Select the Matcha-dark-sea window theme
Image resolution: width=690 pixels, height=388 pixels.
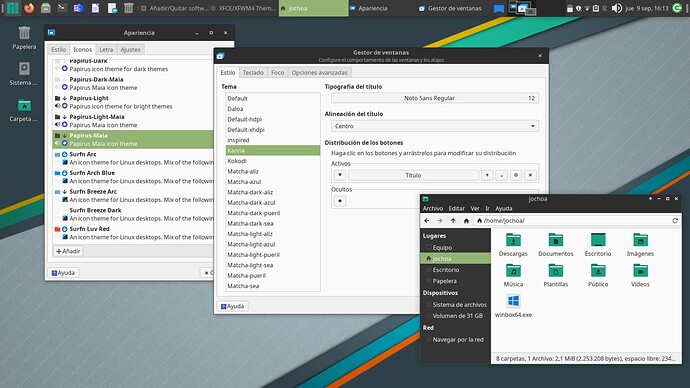tap(273, 223)
